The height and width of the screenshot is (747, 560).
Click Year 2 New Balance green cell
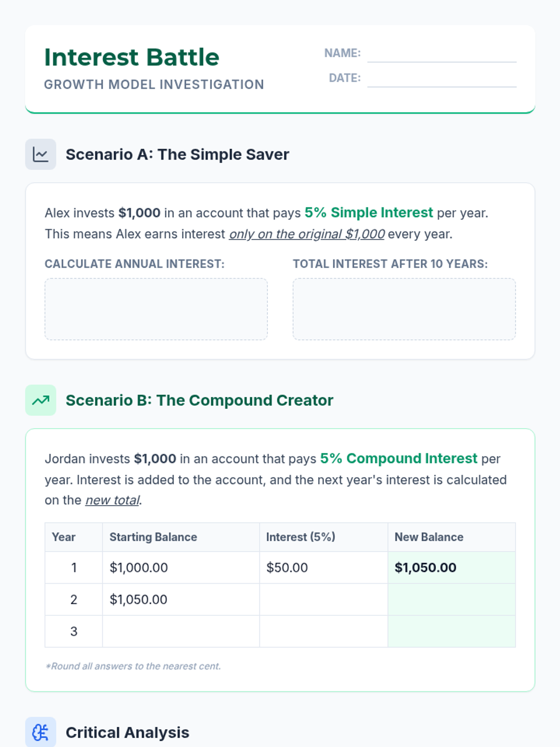[x=452, y=599]
